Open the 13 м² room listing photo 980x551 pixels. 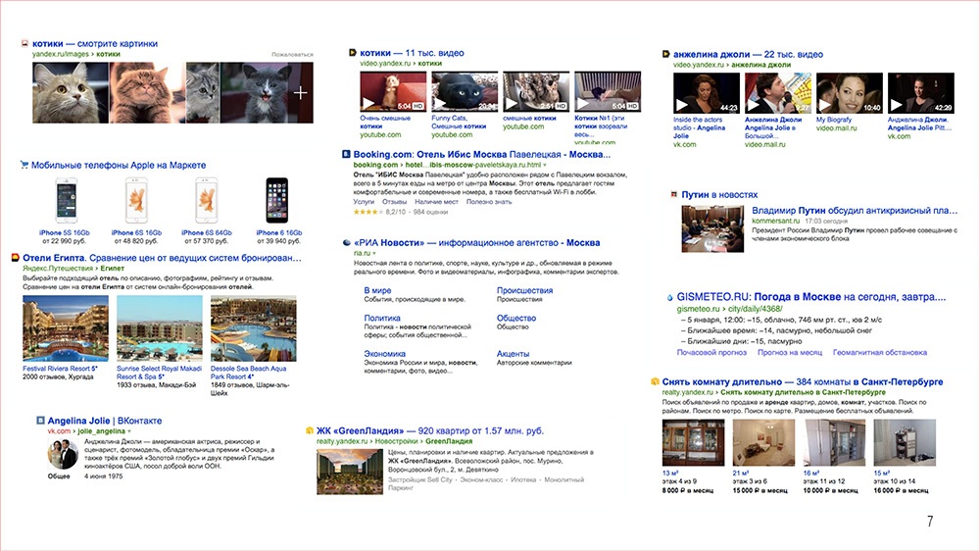(693, 443)
